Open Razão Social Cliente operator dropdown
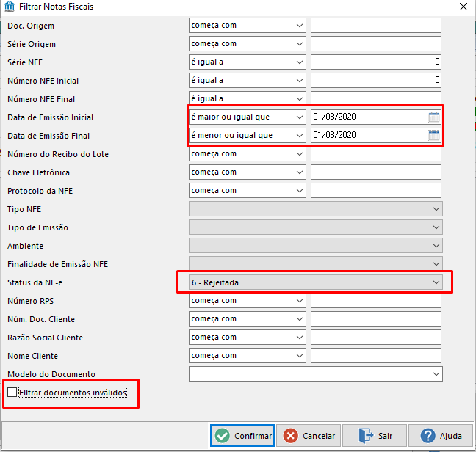 click(x=247, y=338)
